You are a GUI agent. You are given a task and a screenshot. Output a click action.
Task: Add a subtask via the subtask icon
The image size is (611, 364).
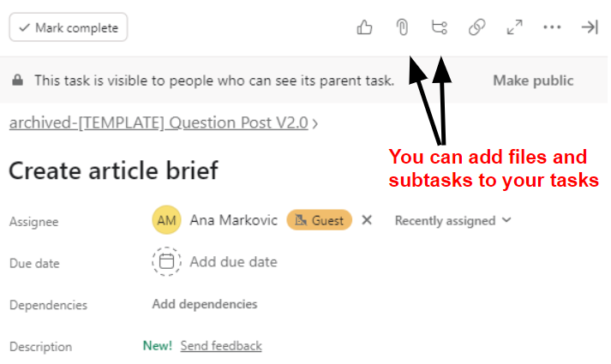tap(440, 27)
